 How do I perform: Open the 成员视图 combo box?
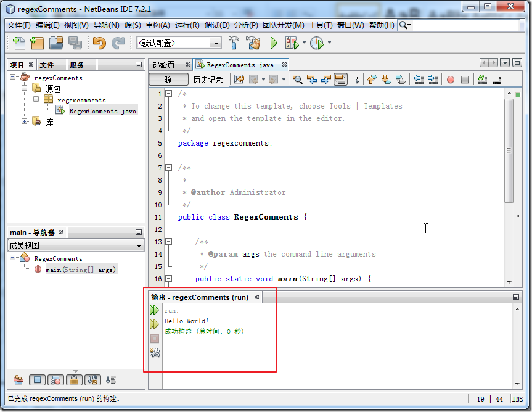(x=76, y=245)
